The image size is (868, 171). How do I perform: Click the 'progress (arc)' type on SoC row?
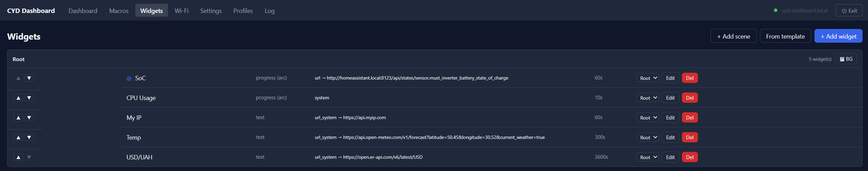point(271,78)
